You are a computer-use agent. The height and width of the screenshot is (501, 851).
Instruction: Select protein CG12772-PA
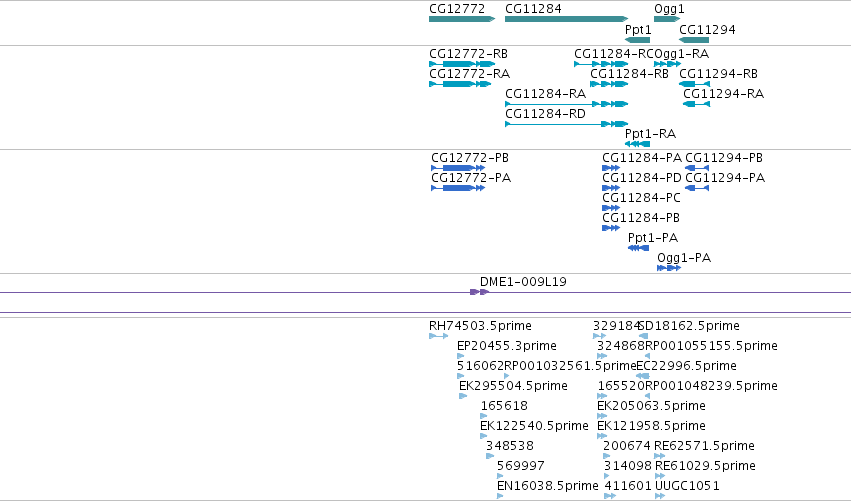458,188
